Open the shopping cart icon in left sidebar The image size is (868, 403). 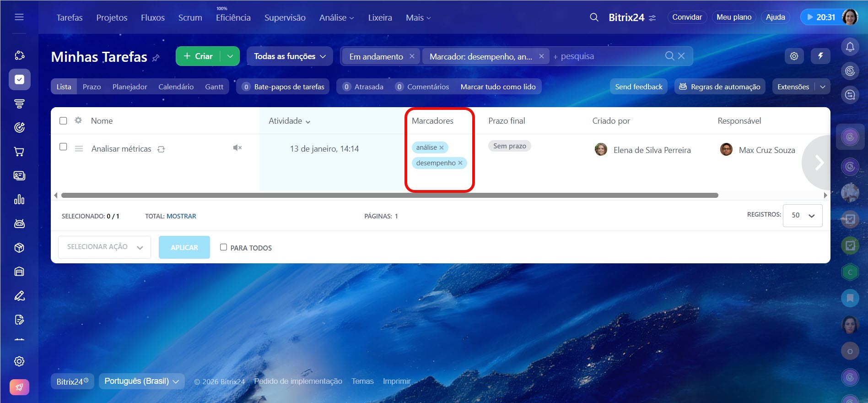(x=19, y=152)
